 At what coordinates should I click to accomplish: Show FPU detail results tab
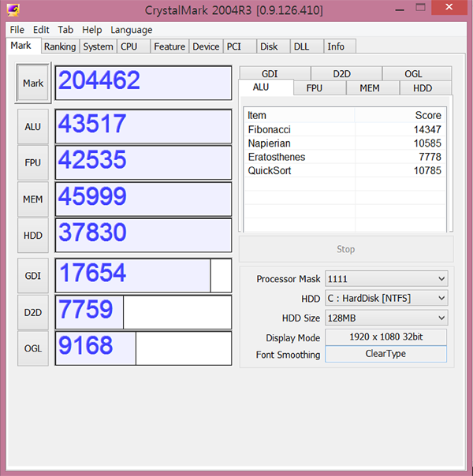coord(320,88)
